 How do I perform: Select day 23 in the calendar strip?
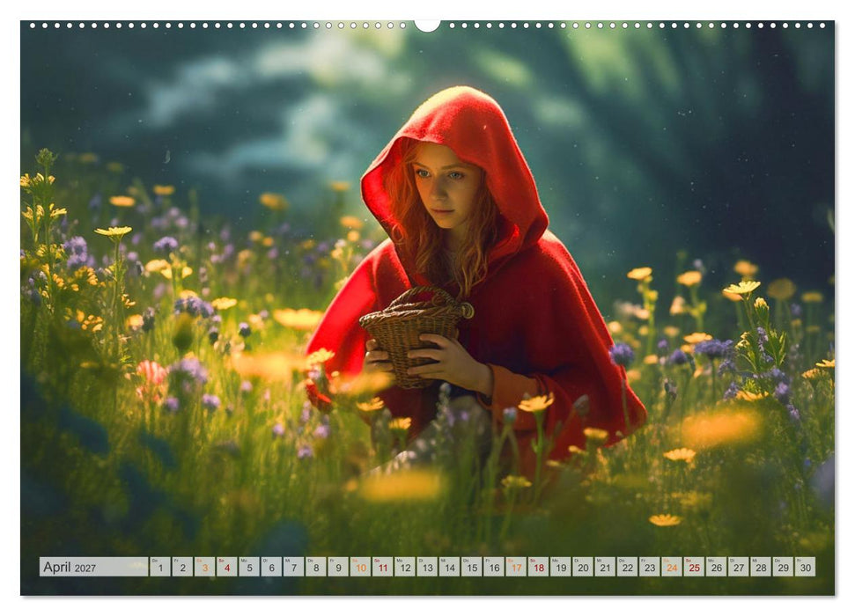tap(650, 567)
